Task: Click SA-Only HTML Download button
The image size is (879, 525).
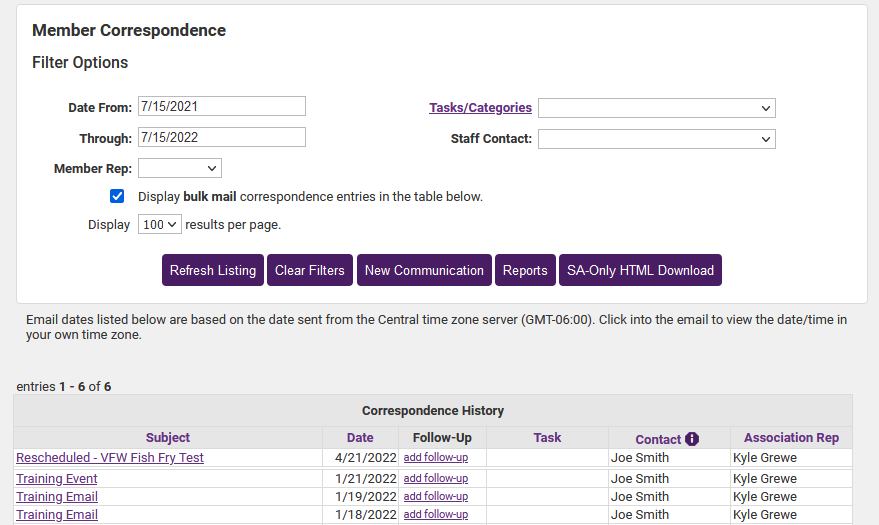Action: (640, 270)
